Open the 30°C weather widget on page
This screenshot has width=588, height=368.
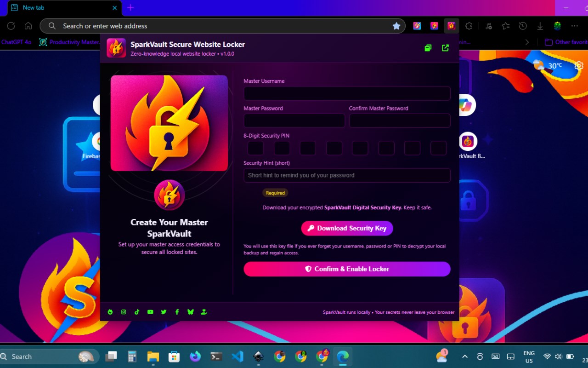pos(548,66)
